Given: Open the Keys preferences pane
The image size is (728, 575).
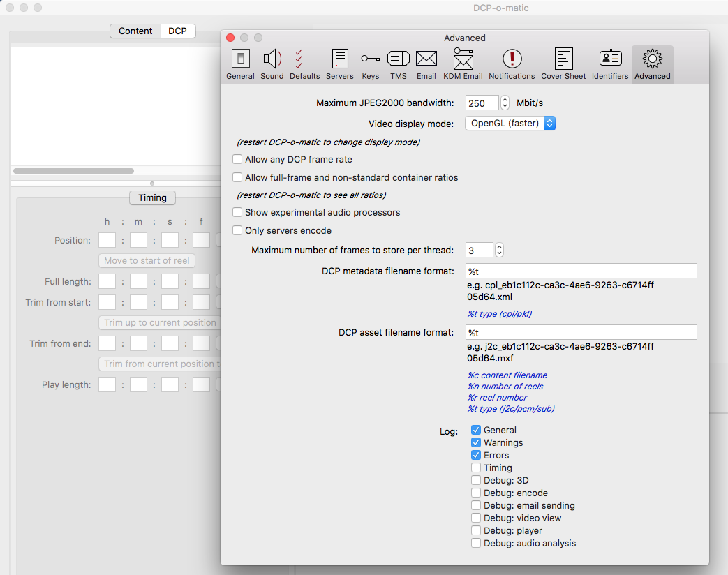Looking at the screenshot, I should 371,64.
